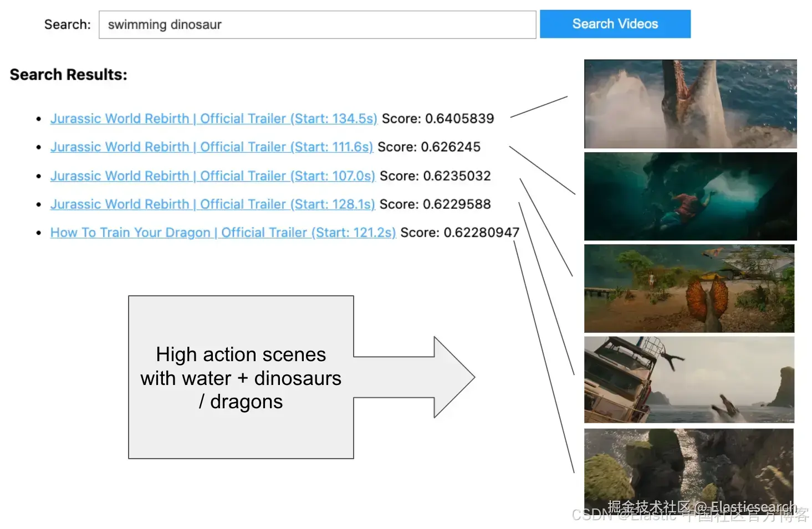Open Jurassic World Rebirth link starting at 107.0s

click(212, 176)
